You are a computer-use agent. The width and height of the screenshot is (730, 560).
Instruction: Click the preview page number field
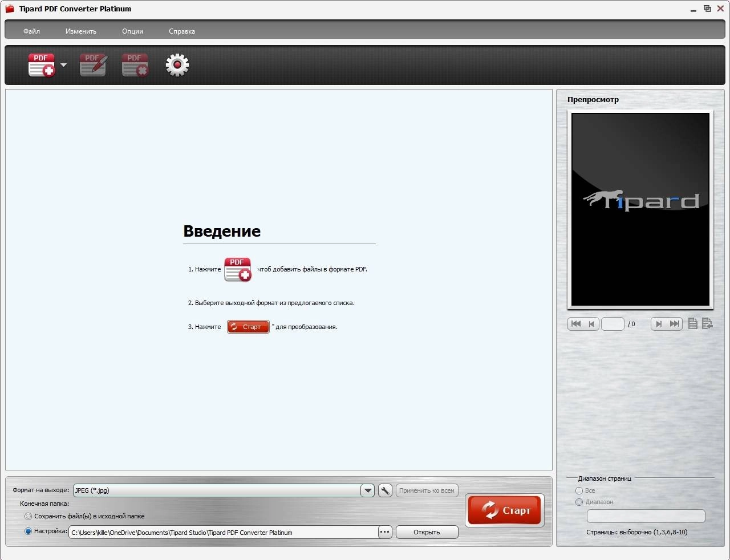(x=613, y=324)
